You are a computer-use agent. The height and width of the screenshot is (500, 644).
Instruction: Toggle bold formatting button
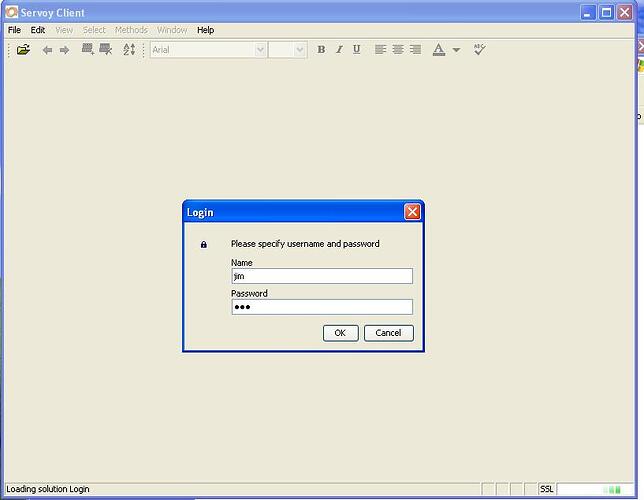[321, 50]
